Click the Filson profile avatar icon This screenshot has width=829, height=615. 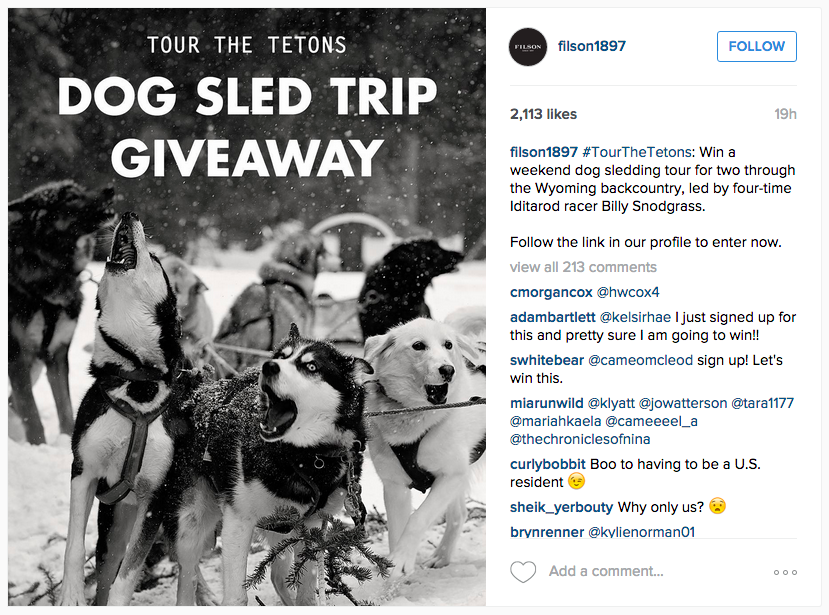click(528, 47)
